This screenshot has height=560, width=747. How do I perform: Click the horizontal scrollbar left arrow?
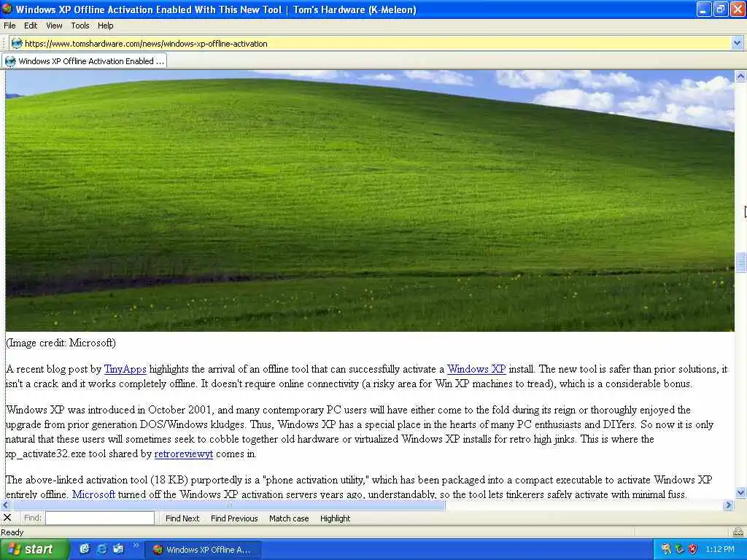[x=6, y=505]
